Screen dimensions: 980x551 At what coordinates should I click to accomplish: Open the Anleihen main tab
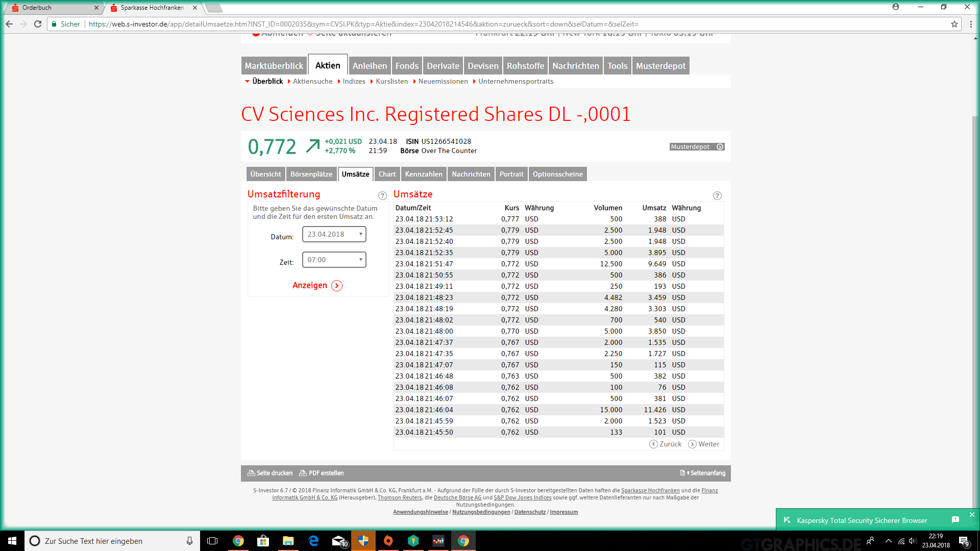[370, 66]
